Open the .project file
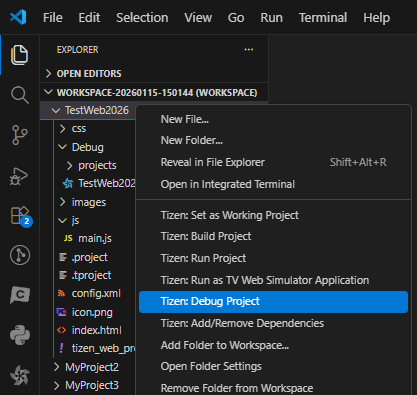This screenshot has height=395, width=417. coord(89,257)
